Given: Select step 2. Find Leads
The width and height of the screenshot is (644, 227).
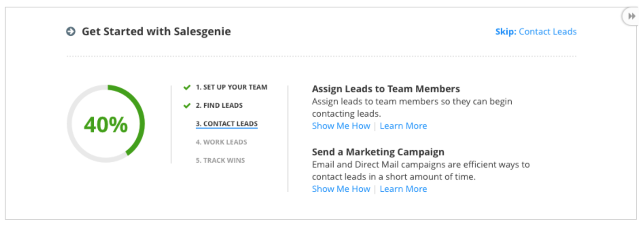Looking at the screenshot, I should tap(219, 106).
